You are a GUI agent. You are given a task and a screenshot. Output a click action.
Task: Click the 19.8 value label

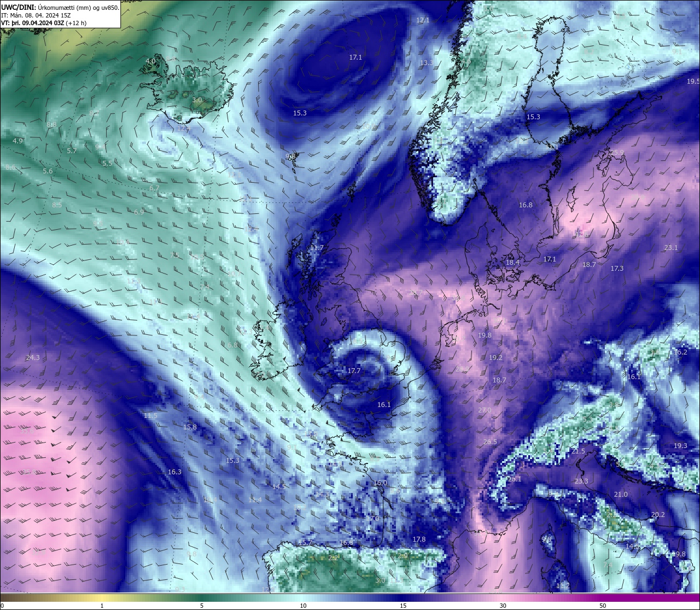click(485, 335)
